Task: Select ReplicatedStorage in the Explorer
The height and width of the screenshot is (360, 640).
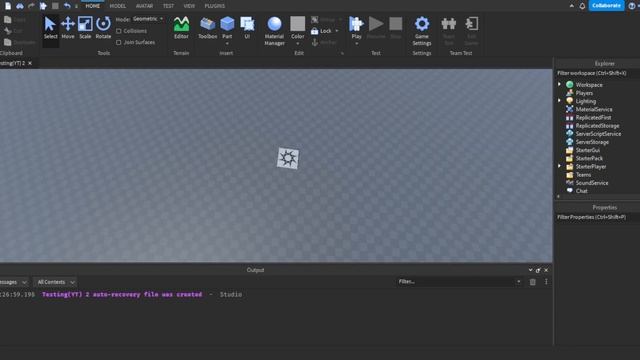Action: tap(597, 126)
